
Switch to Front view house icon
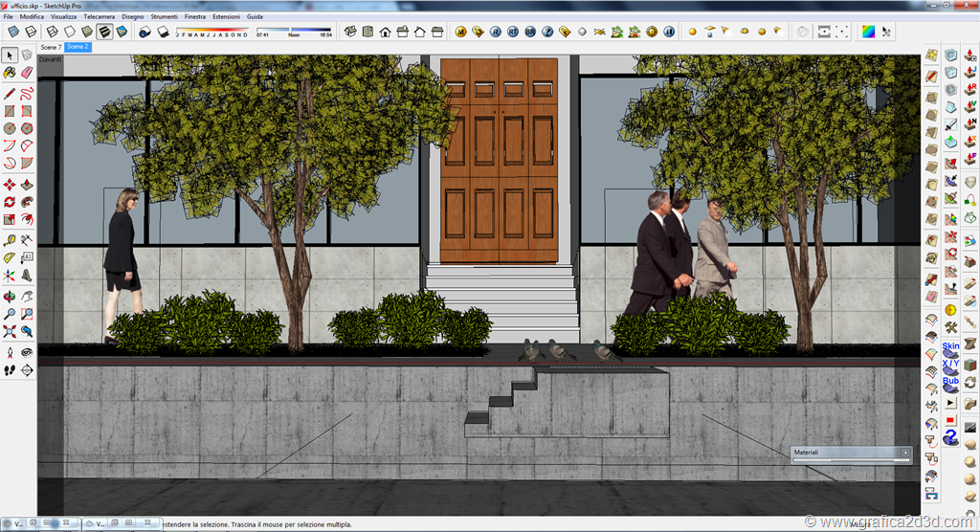click(x=386, y=32)
